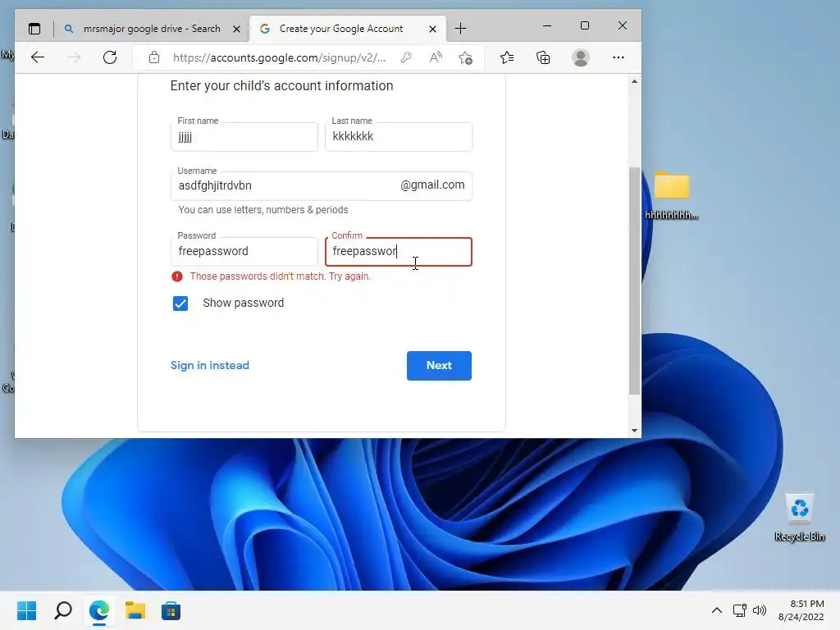This screenshot has height=630, width=840.
Task: Open the Favorites list icon
Action: [x=507, y=57]
